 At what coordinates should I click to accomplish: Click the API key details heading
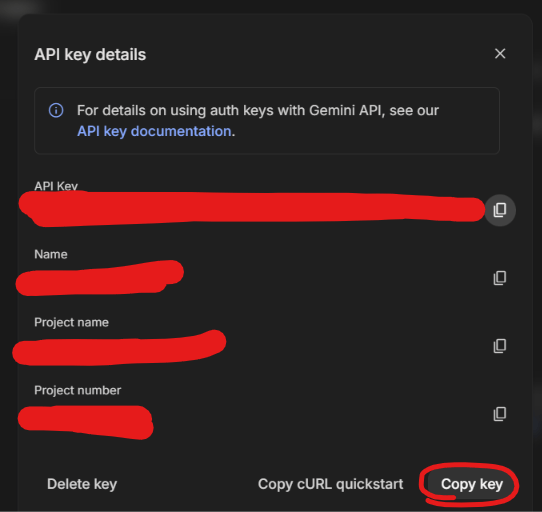(x=90, y=55)
